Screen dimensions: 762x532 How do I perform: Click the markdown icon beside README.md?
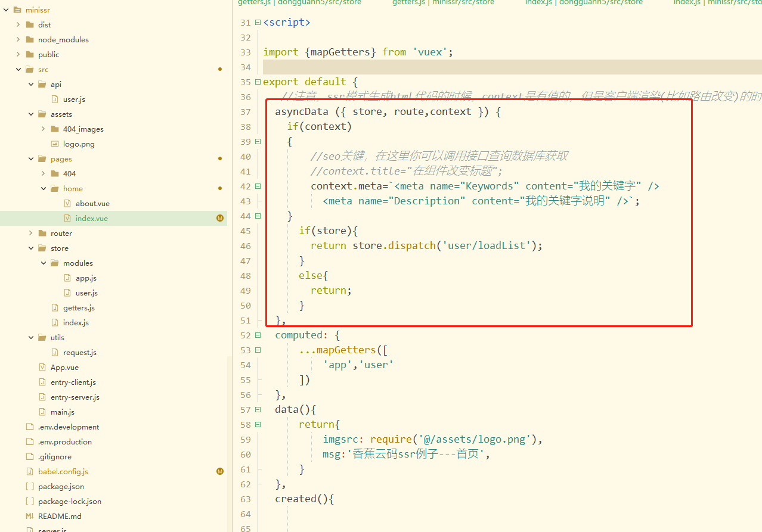coord(30,516)
